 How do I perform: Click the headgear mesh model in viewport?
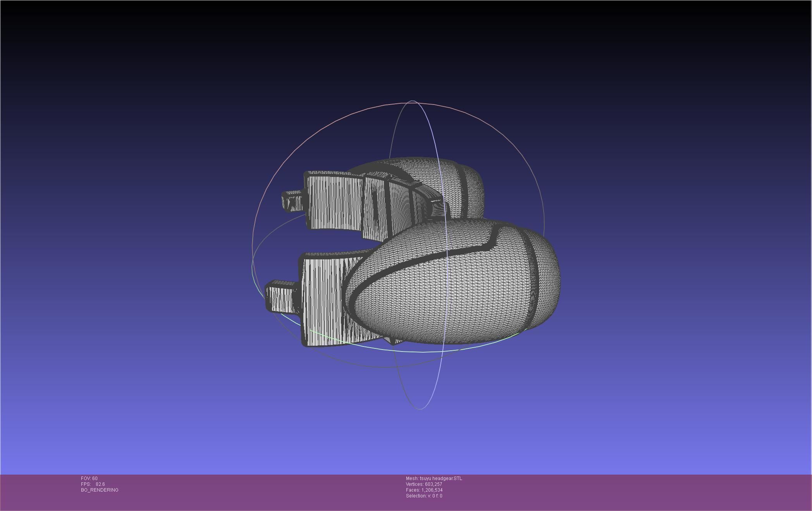pos(413,252)
